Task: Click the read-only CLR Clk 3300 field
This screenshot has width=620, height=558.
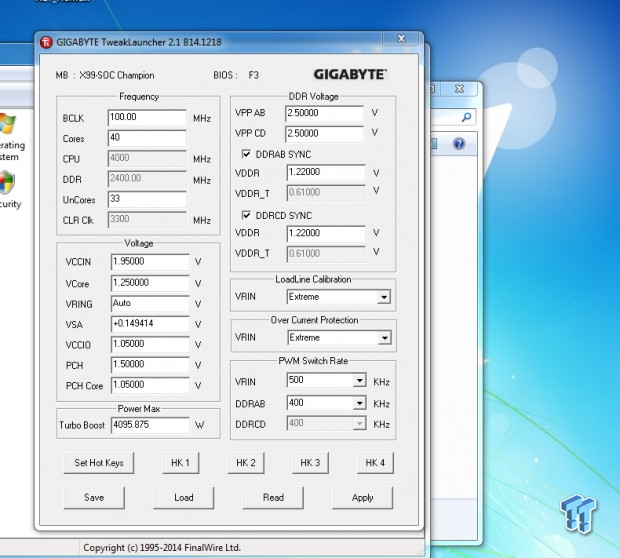Action: coord(147,219)
